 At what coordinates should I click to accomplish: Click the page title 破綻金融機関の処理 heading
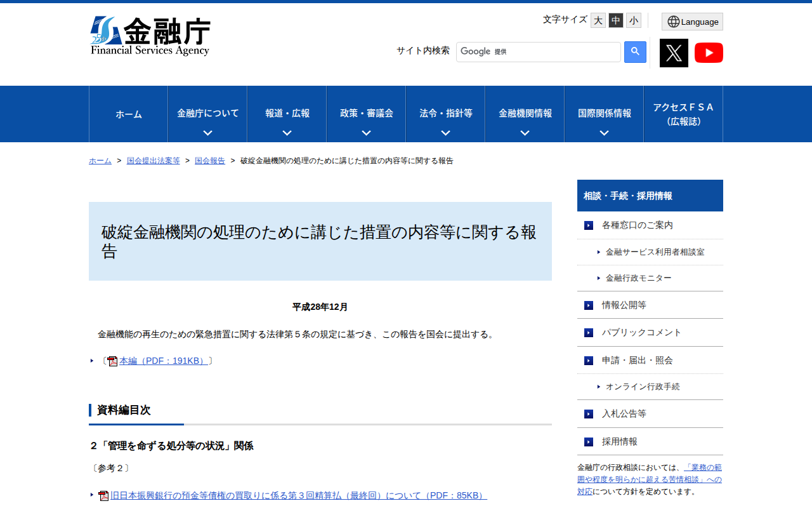point(320,241)
